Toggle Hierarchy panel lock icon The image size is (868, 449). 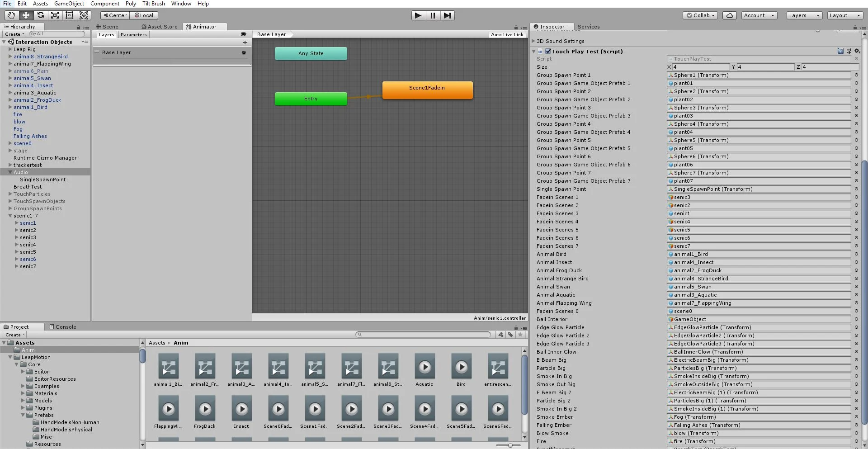click(78, 27)
